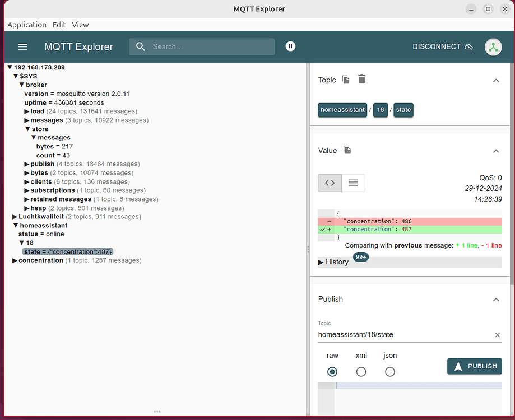Open the hamburger navigation menu
Image resolution: width=515 pixels, height=420 pixels.
tap(22, 46)
